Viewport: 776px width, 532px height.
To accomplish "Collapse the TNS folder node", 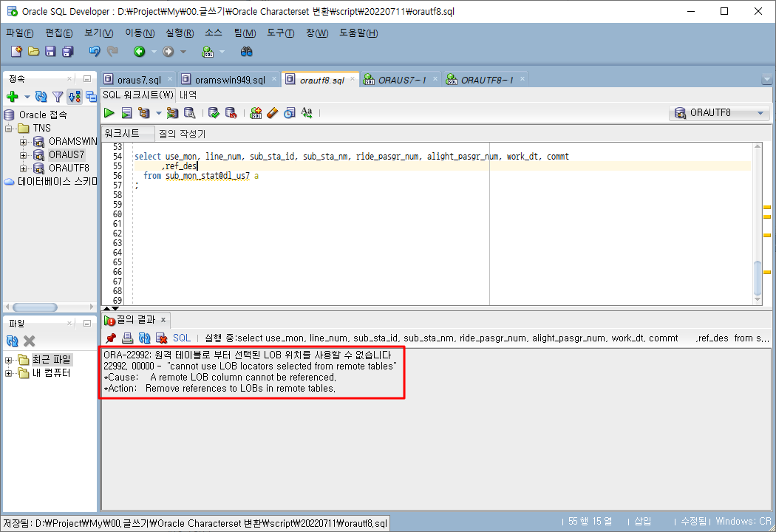I will 9,129.
